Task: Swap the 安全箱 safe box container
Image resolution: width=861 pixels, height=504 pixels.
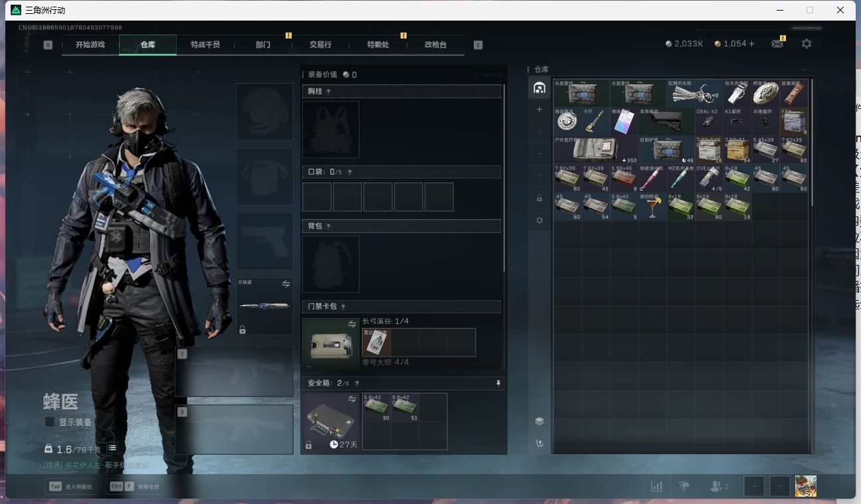Action: tap(352, 398)
